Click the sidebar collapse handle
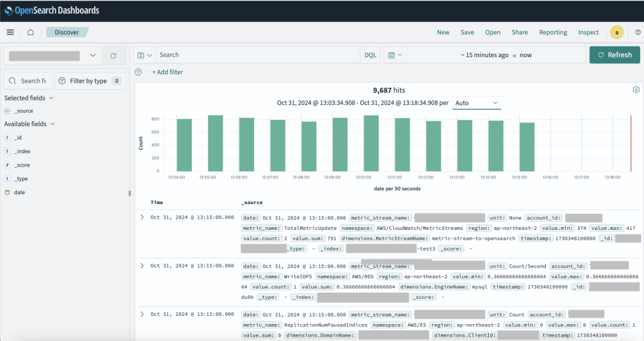The image size is (644, 341). pyautogui.click(x=130, y=193)
